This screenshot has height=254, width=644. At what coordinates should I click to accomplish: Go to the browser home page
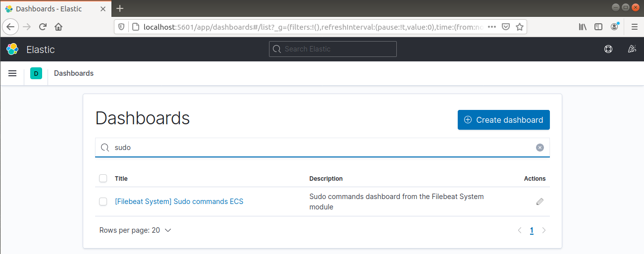point(58,27)
